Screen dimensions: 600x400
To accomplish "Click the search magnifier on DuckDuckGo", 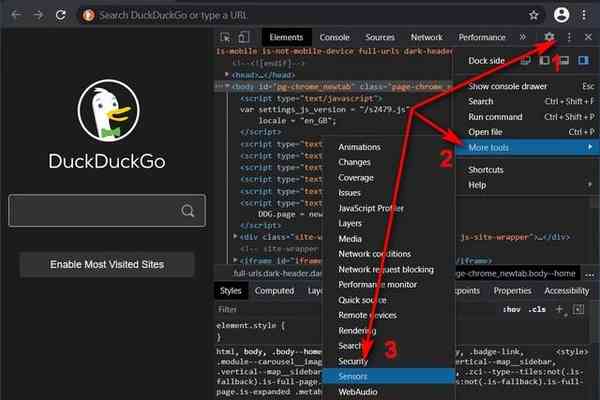I will [187, 211].
